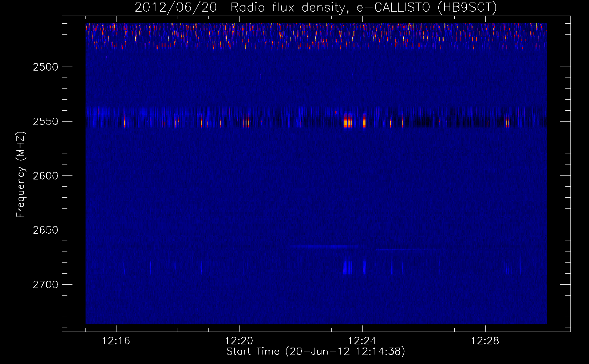Viewport: 589px width, 364px height.
Task: Select the 'e-CALLISTO (HB9SCT)' station label
Action: 427,8
